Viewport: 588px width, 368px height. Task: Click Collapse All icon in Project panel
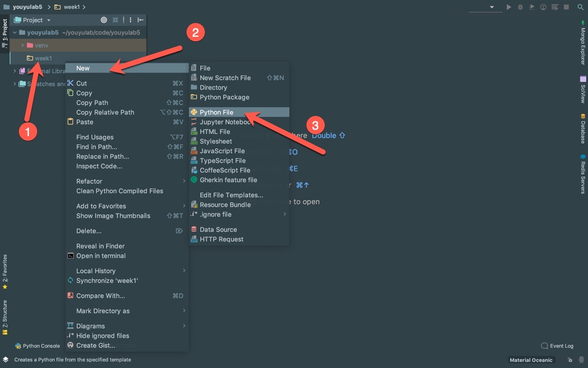coord(115,20)
